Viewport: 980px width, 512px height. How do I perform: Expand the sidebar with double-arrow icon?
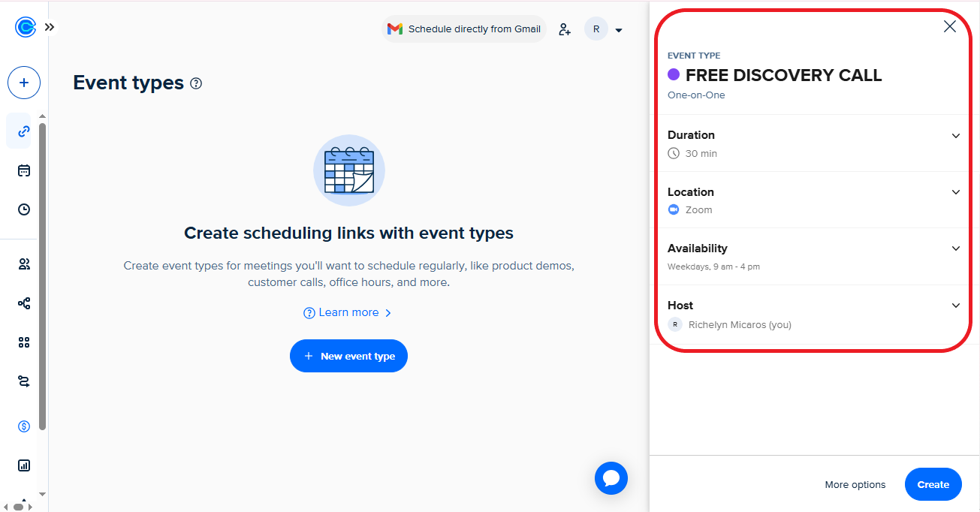coord(50,27)
